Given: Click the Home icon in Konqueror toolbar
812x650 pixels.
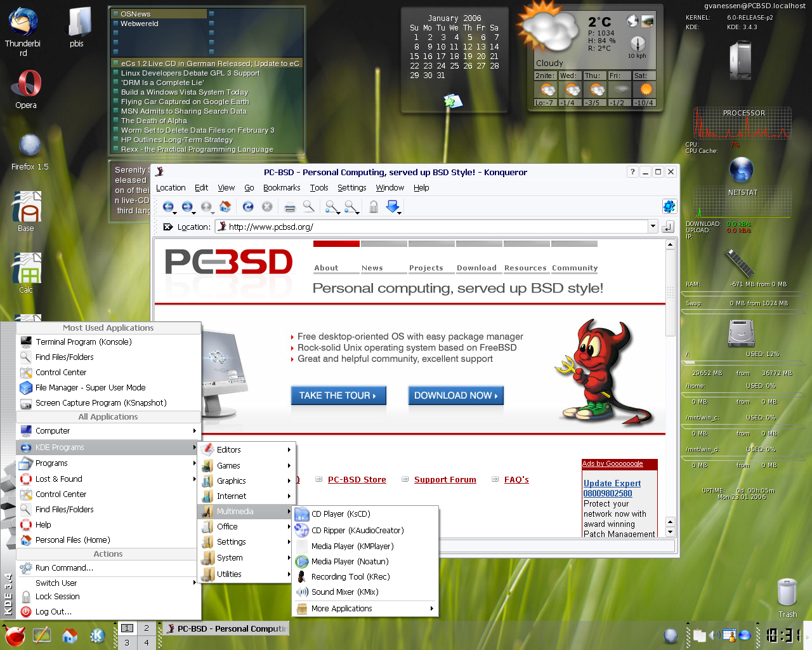Looking at the screenshot, I should pos(225,207).
